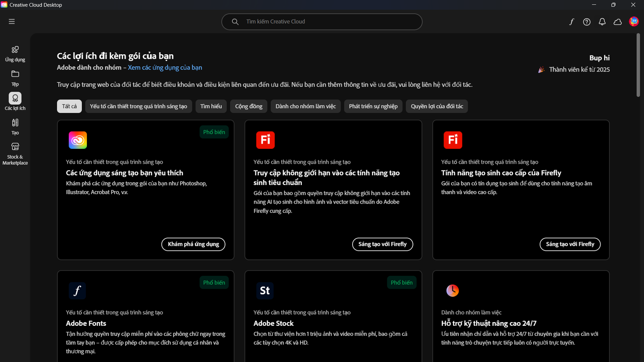Click the 24/7 support clock icon
The width and height of the screenshot is (644, 362).
(452, 290)
